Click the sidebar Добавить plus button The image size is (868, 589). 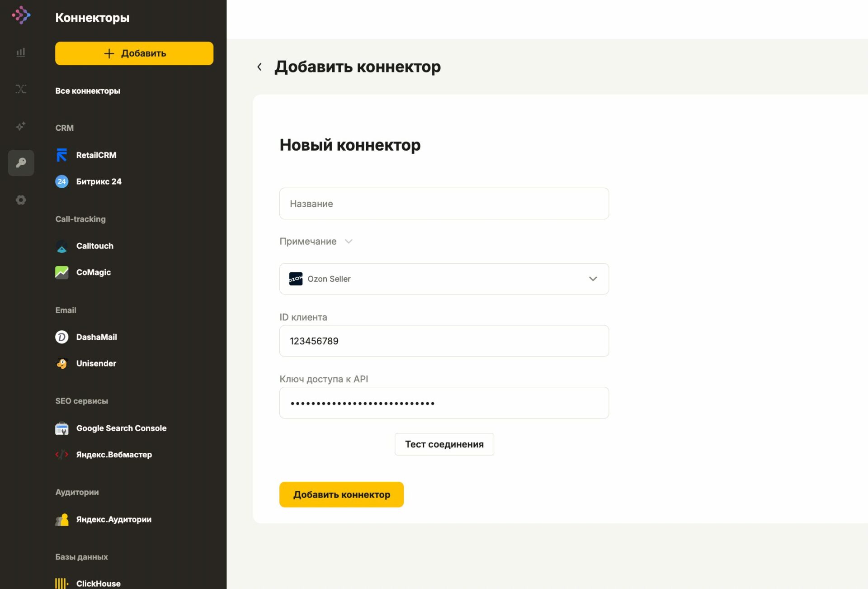[x=134, y=53]
